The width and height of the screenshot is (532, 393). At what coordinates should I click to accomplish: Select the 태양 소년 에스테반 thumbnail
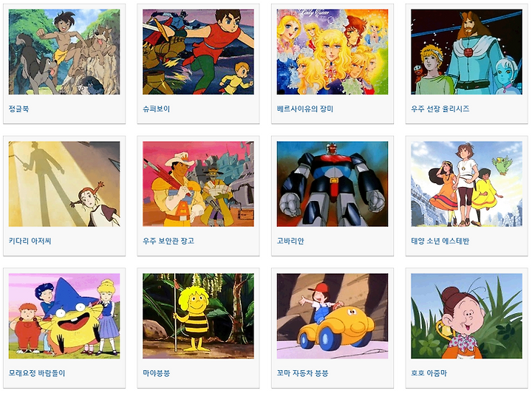[466, 184]
